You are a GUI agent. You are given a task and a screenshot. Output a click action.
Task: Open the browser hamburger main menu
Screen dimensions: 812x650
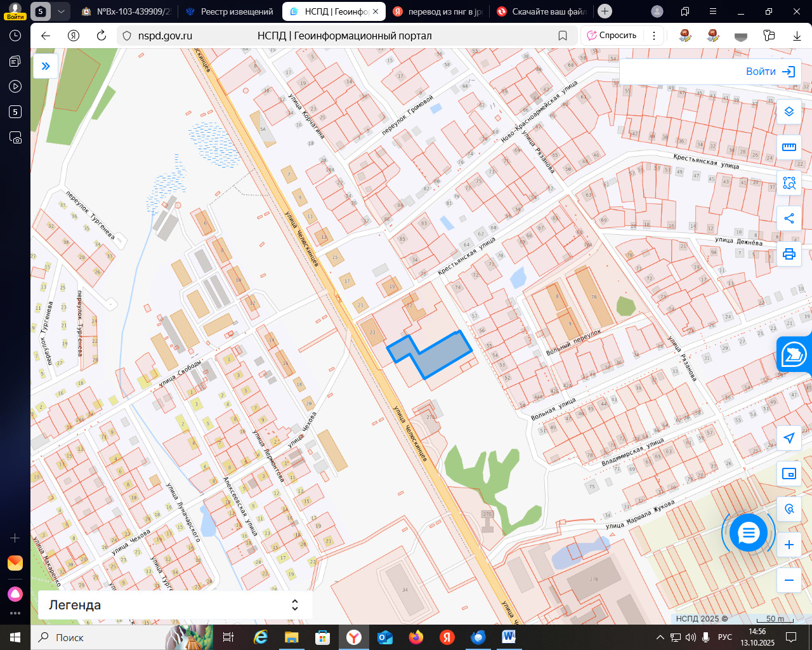[x=713, y=11]
